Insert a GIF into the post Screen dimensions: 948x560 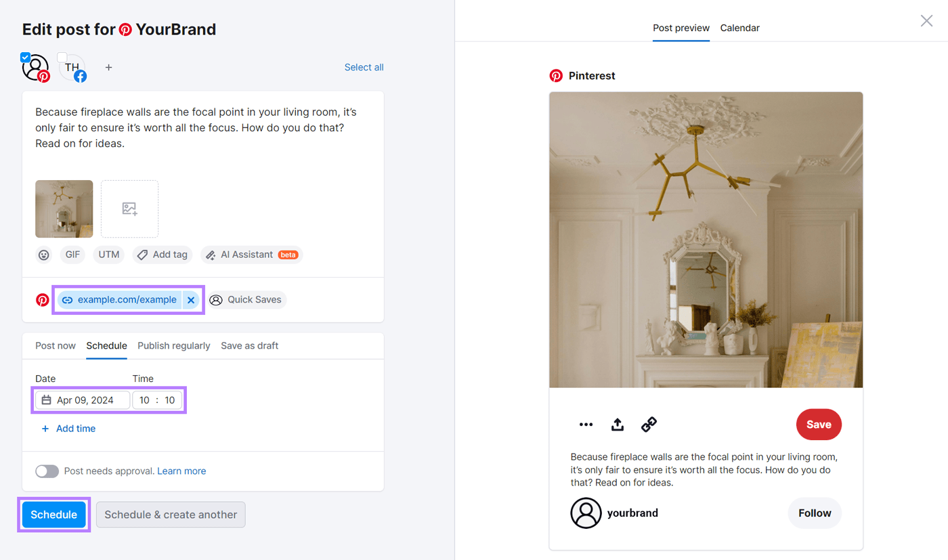tap(72, 254)
